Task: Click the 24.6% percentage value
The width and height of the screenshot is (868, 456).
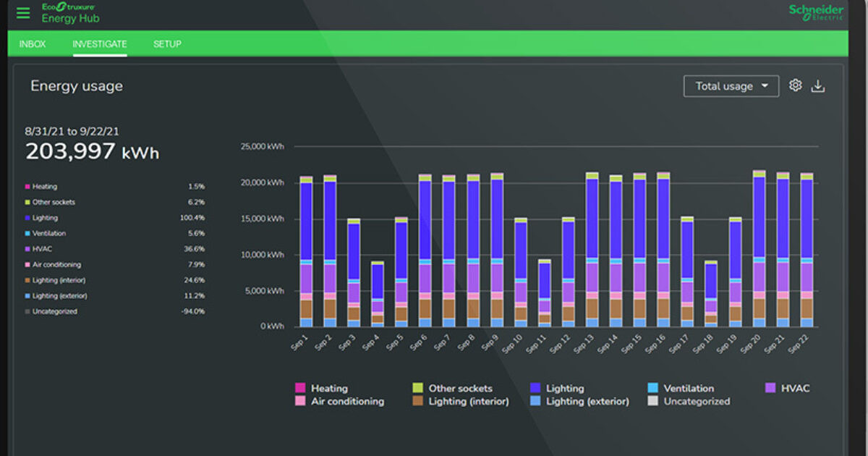Action: click(x=195, y=280)
